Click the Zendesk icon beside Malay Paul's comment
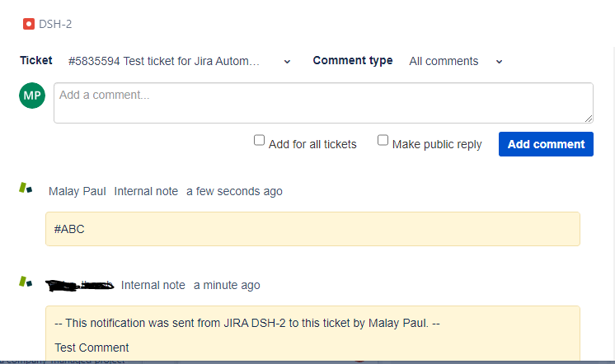Image resolution: width=615 pixels, height=364 pixels. [26, 188]
